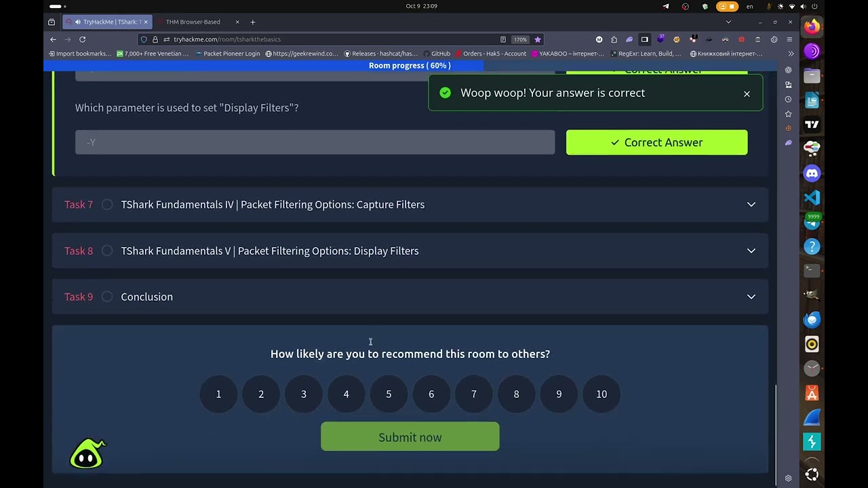Toggle Task 7 completion circle
Viewport: 868px width, 488px height.
point(107,205)
